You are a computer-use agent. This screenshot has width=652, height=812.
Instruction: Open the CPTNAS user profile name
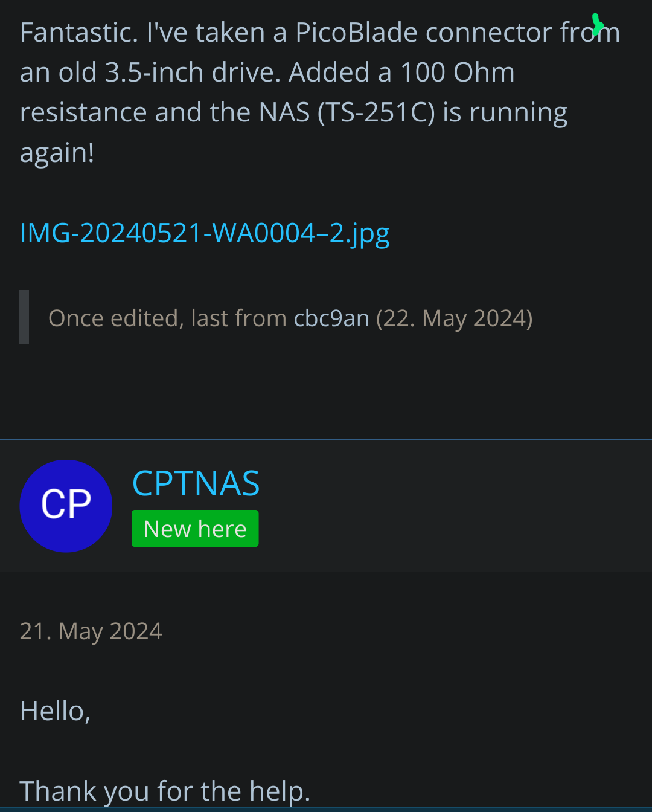196,483
